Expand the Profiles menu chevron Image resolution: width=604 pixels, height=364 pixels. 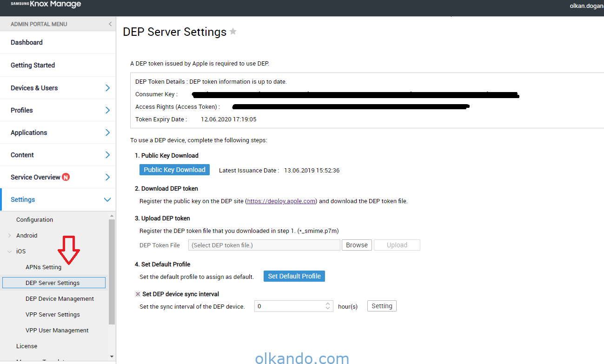click(107, 110)
